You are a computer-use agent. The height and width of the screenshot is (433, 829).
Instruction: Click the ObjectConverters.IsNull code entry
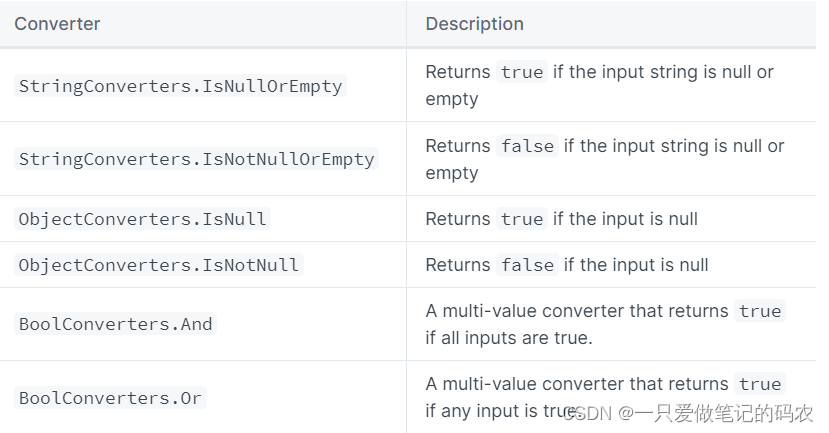[x=143, y=219]
